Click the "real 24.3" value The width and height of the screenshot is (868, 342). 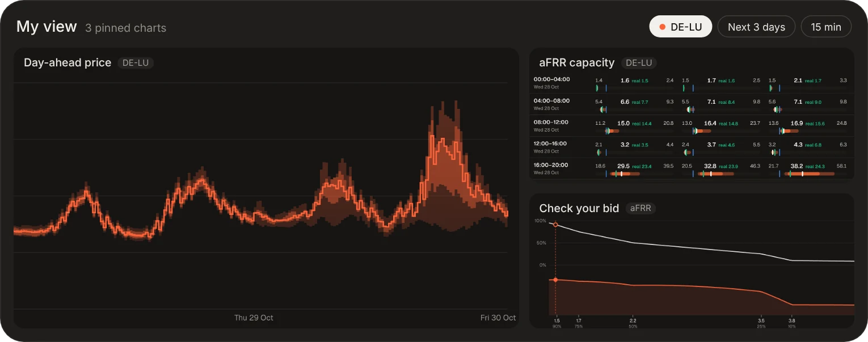[815, 167]
